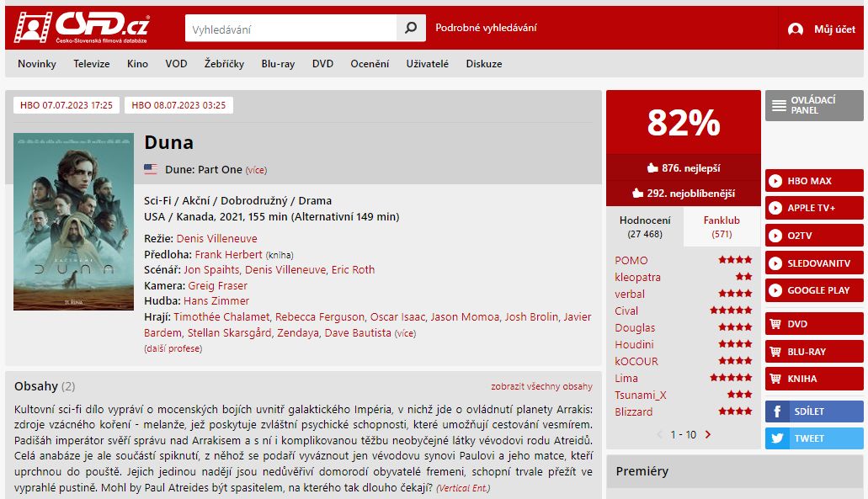Click the Apple TV+ play icon

click(775, 208)
